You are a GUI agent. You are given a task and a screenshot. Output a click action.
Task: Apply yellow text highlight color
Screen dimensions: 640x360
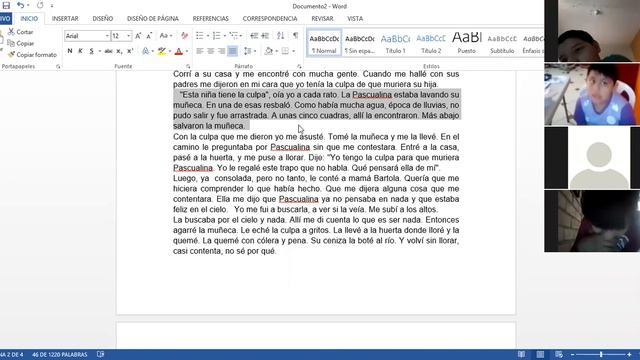(162, 51)
